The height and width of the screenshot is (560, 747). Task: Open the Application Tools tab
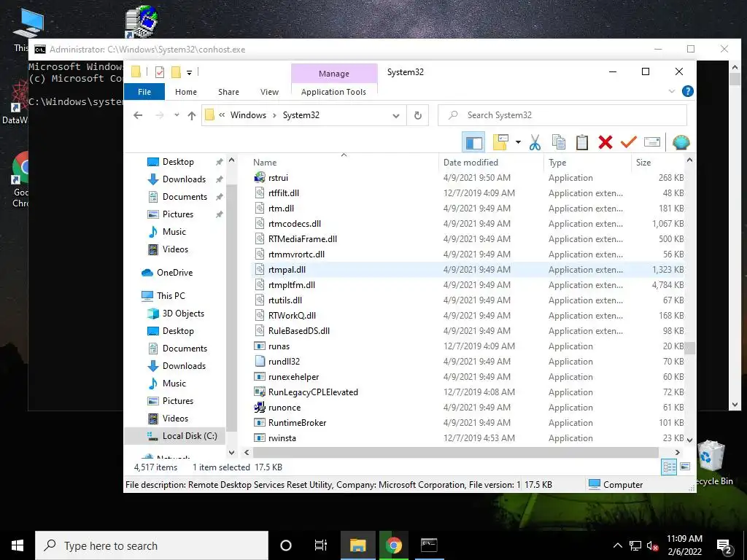click(x=333, y=92)
